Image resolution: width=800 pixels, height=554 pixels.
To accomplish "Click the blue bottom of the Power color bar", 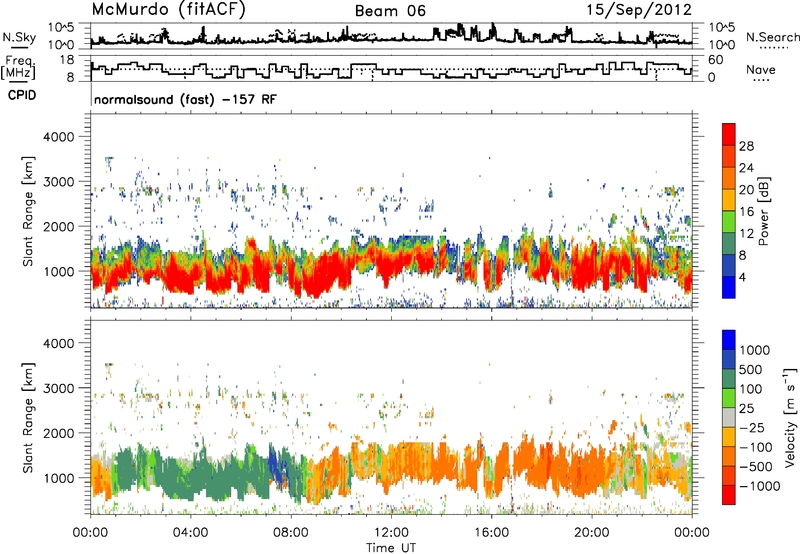I will [729, 287].
